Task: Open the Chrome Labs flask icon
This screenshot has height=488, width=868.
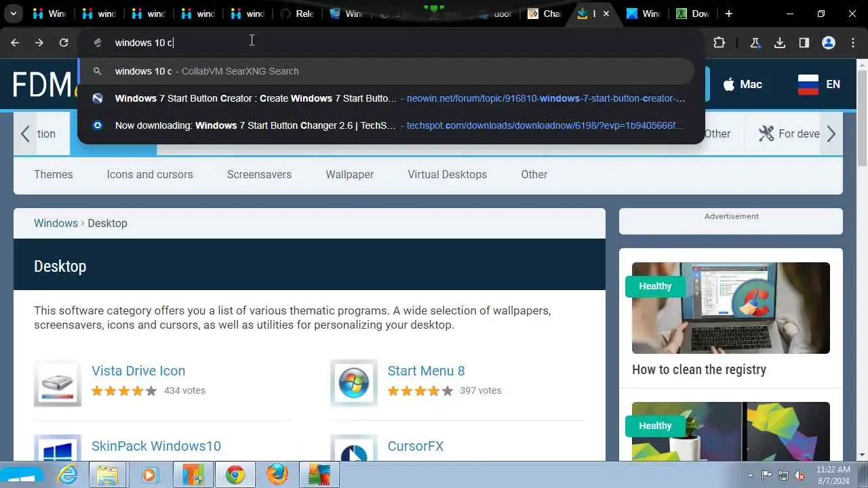Action: tap(755, 43)
